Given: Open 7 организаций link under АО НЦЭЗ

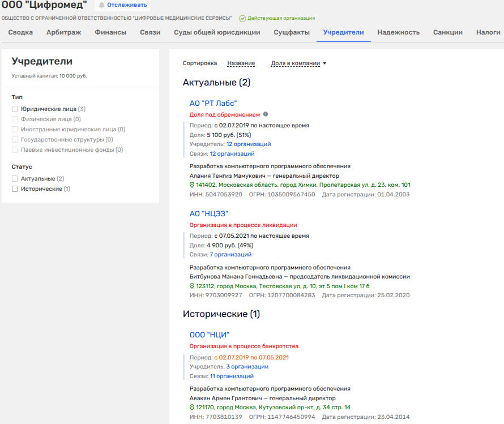Looking at the screenshot, I should click(230, 255).
